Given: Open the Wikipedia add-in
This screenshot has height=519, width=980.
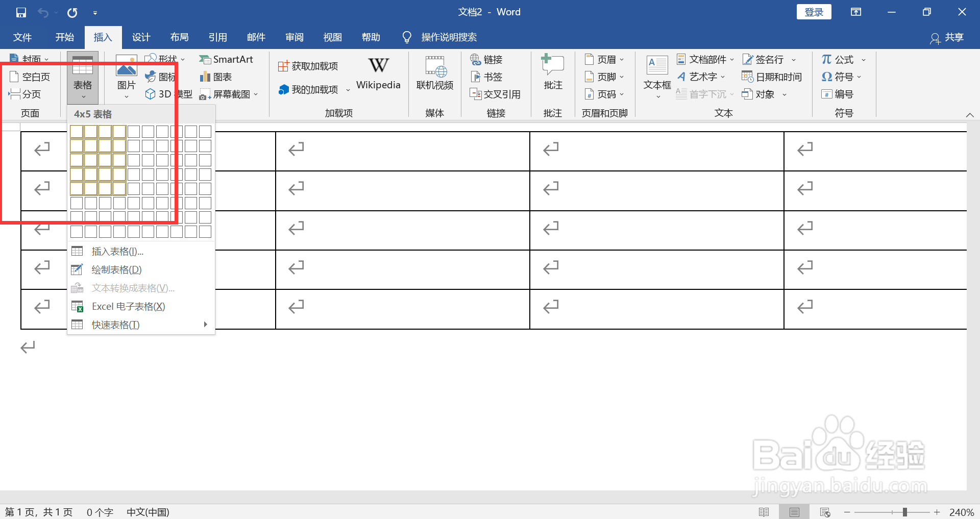Looking at the screenshot, I should tap(378, 74).
